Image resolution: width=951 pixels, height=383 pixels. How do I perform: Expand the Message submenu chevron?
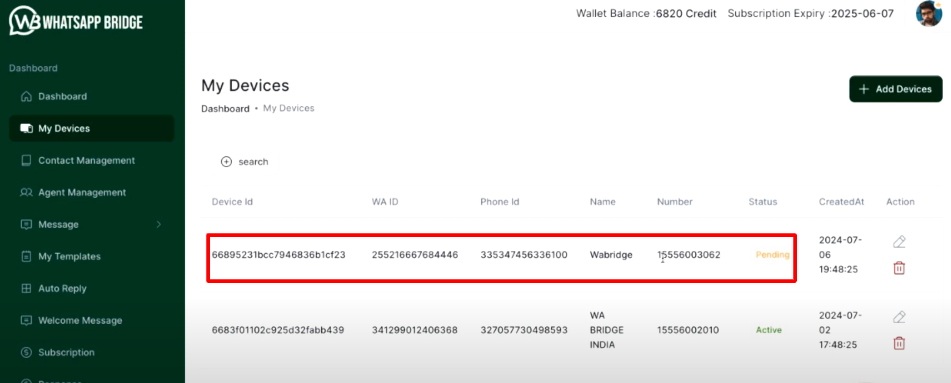(x=159, y=225)
